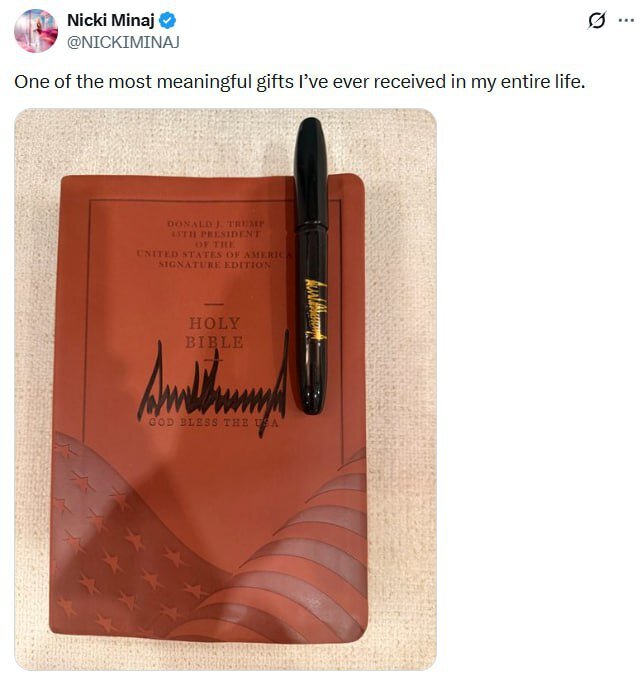Click the 45TH PRESIDENT cover line
Image resolution: width=644 pixels, height=684 pixels.
click(x=216, y=234)
